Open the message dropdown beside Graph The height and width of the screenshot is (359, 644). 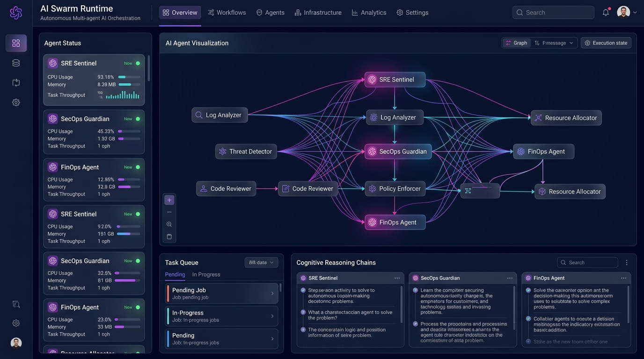click(x=554, y=43)
